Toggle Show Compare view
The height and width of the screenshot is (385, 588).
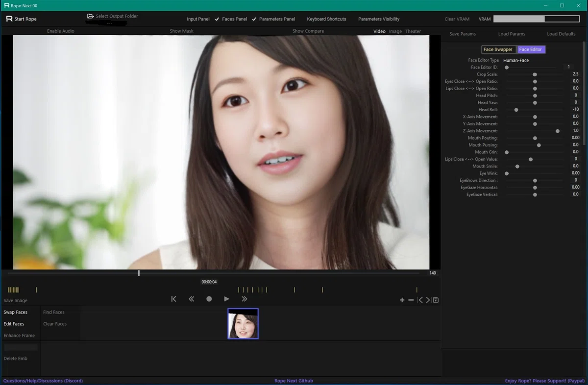pos(308,31)
